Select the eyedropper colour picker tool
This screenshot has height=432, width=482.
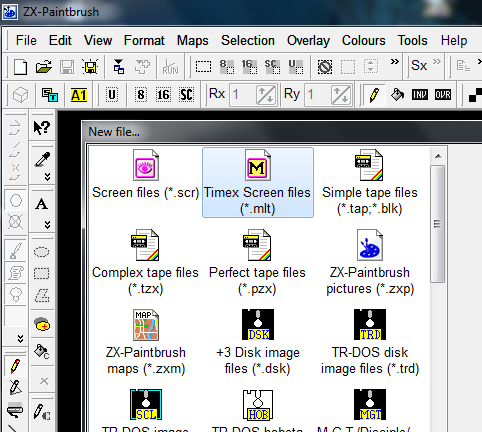tap(42, 159)
